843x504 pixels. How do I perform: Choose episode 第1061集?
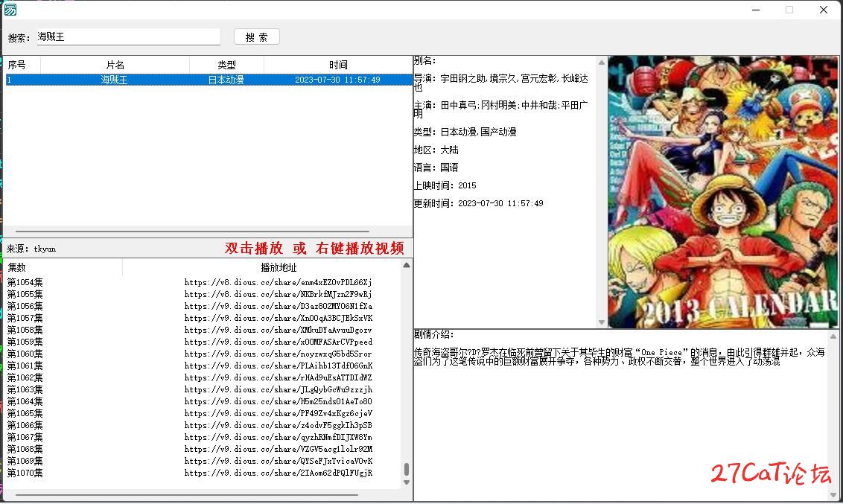pos(25,366)
